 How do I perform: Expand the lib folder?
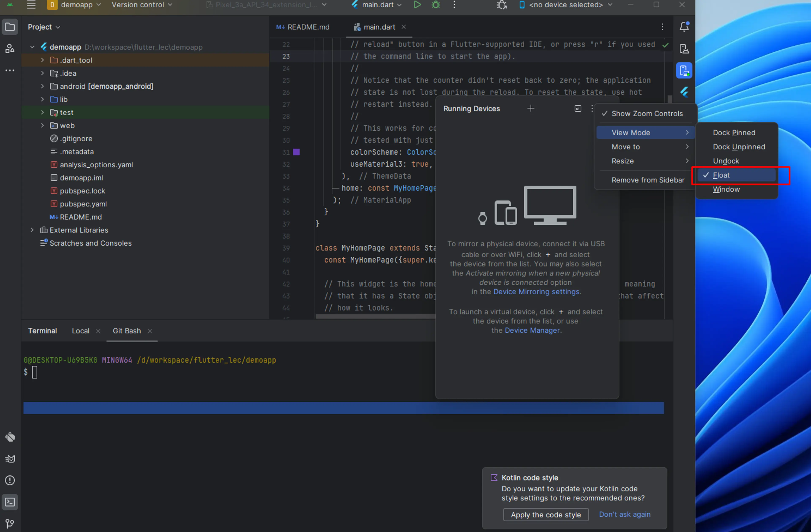[42, 99]
